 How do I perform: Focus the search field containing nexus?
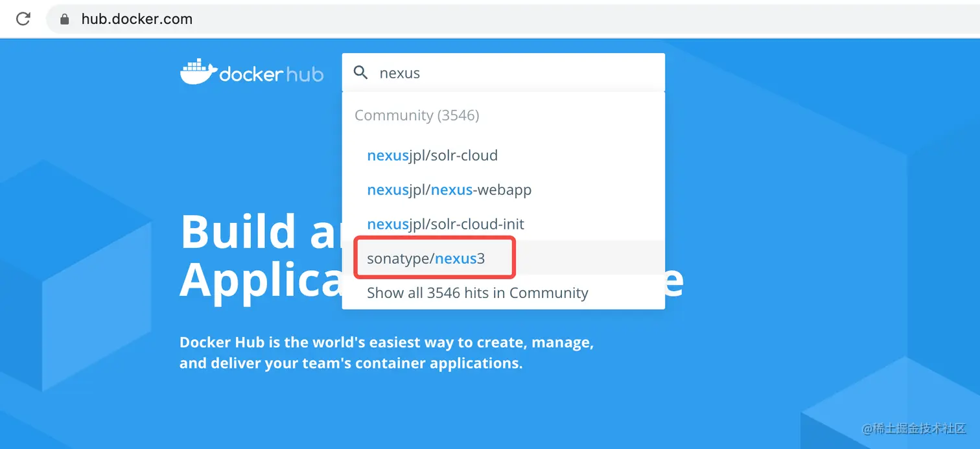[x=504, y=73]
